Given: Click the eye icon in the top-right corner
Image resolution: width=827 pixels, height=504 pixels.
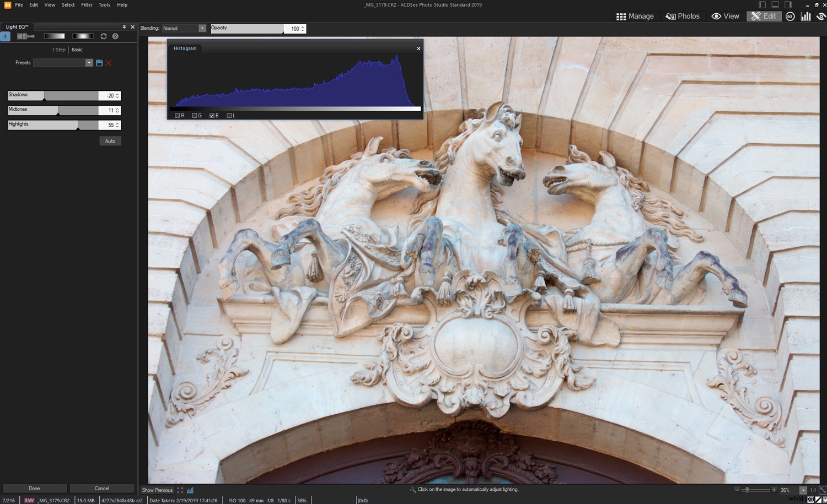Looking at the screenshot, I should (821, 16).
